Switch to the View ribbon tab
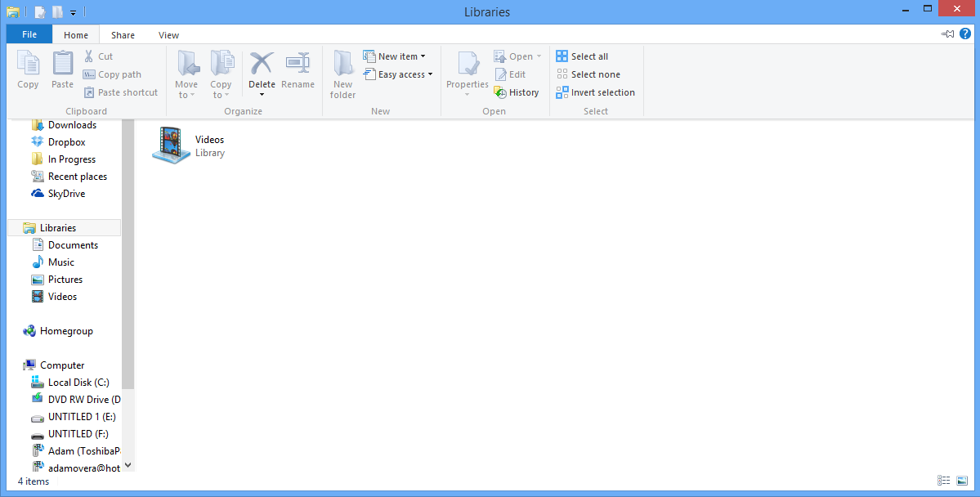The image size is (980, 497). tap(168, 35)
